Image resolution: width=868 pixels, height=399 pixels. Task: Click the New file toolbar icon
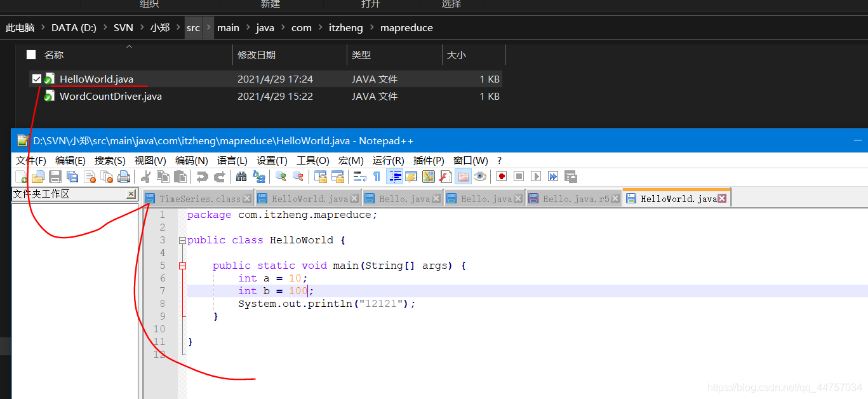pyautogui.click(x=21, y=177)
